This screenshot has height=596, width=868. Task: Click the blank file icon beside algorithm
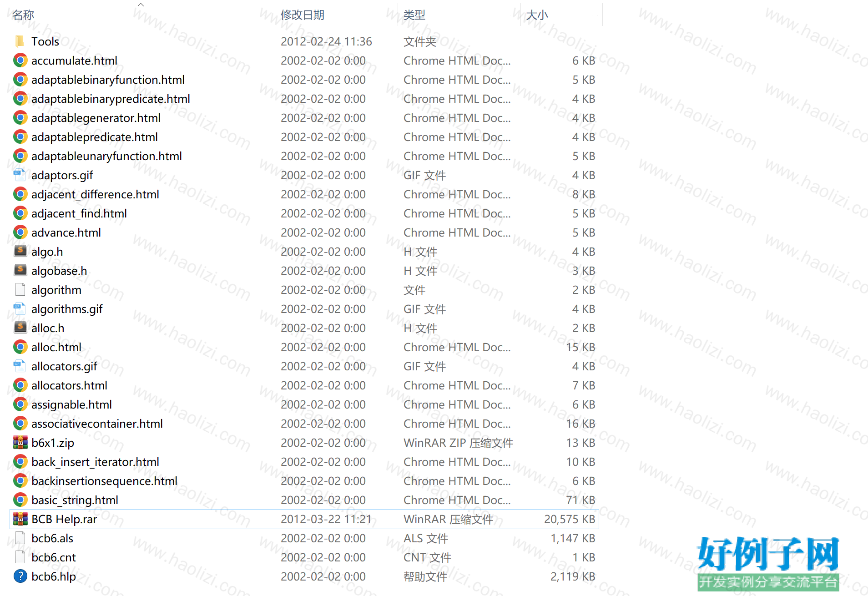click(20, 290)
